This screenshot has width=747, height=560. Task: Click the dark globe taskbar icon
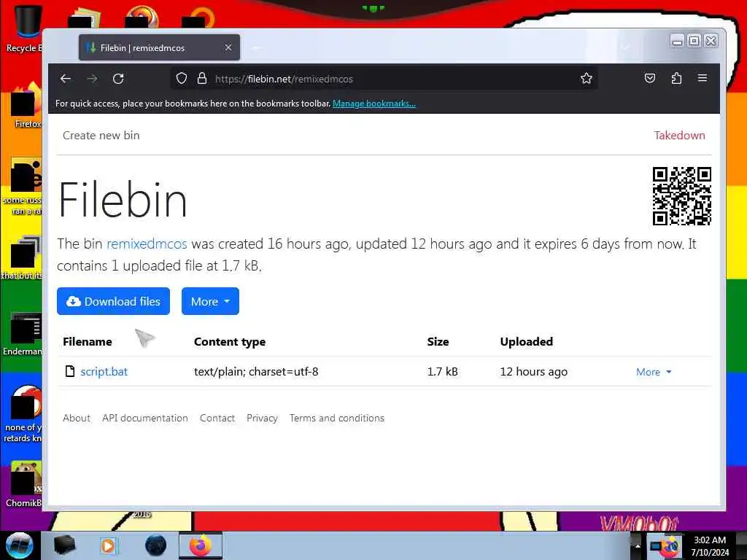(x=156, y=545)
